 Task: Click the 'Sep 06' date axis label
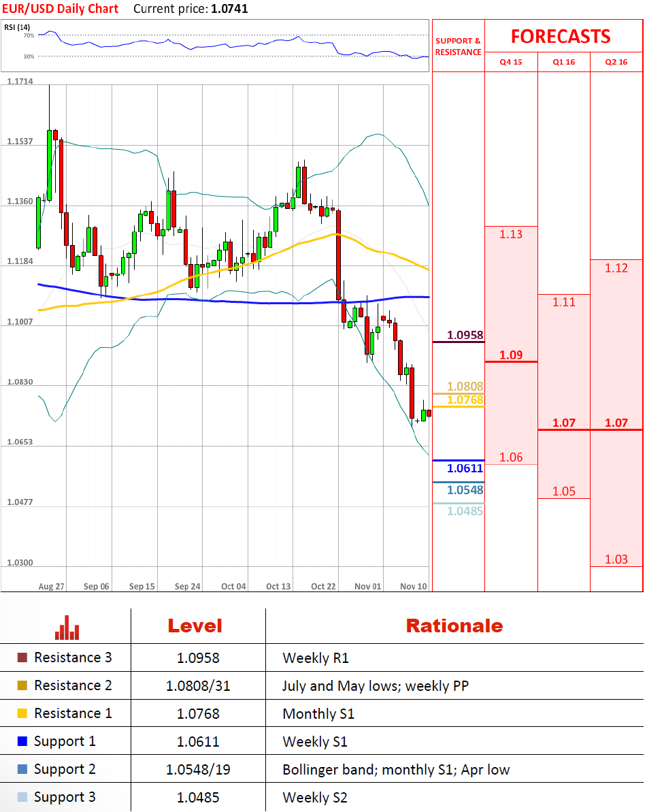tap(97, 587)
